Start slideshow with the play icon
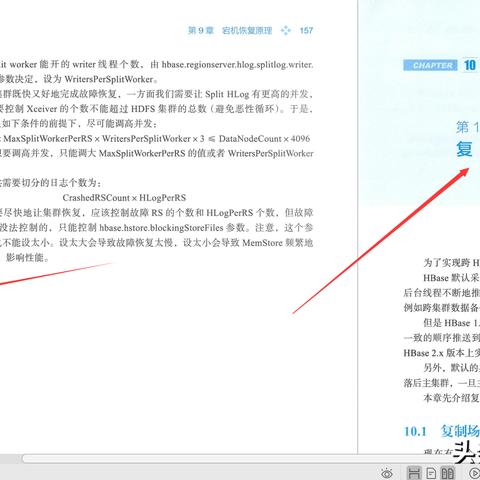 474,473
